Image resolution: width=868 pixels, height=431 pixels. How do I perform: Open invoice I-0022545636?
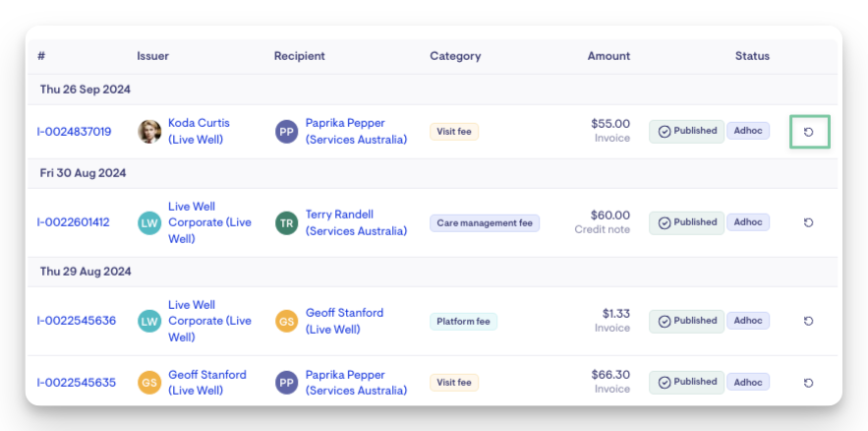click(76, 321)
